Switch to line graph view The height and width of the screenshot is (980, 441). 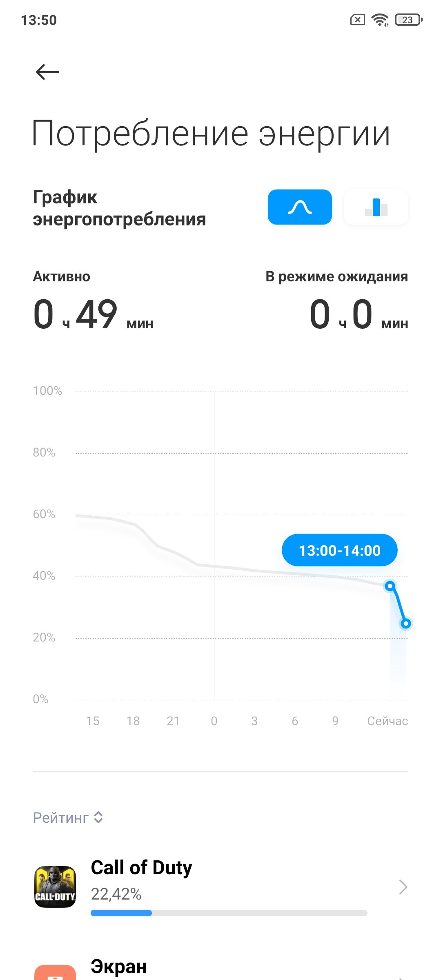[x=300, y=207]
